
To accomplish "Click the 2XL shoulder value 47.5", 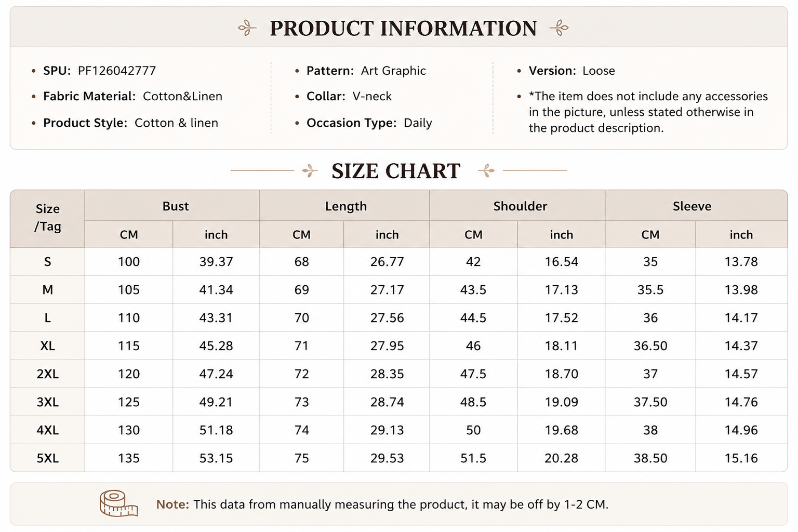I will pos(473,374).
